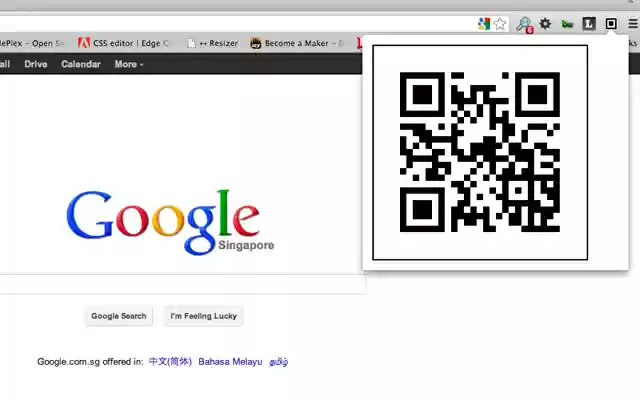
Task: Click the Google Singapore logo
Action: [170, 221]
